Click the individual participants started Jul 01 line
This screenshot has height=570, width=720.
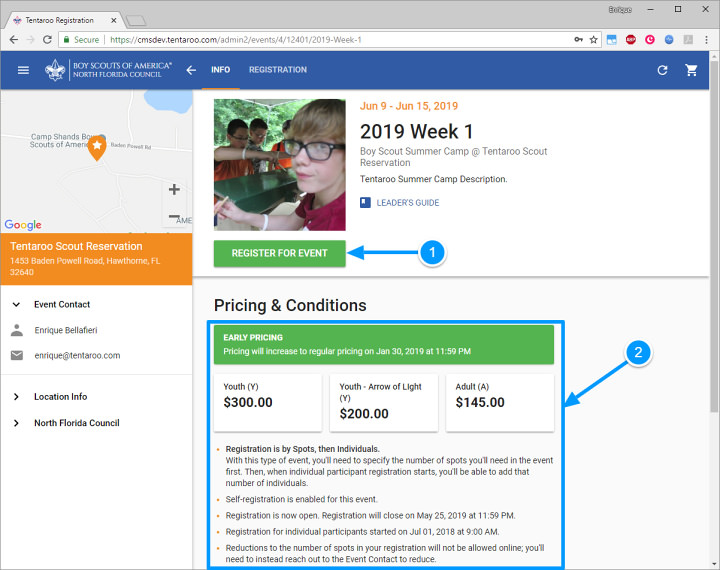[362, 531]
